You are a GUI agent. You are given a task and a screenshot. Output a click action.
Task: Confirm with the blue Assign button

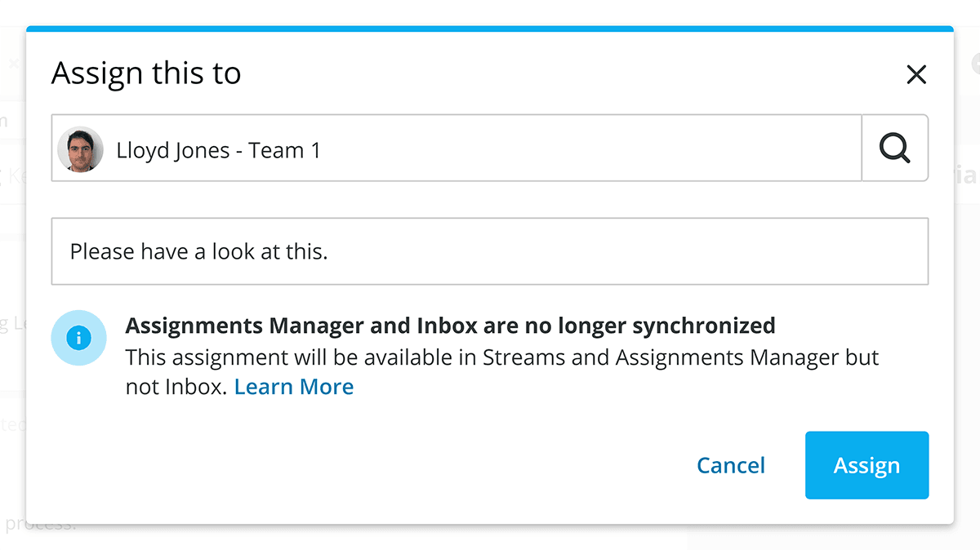pyautogui.click(x=867, y=465)
